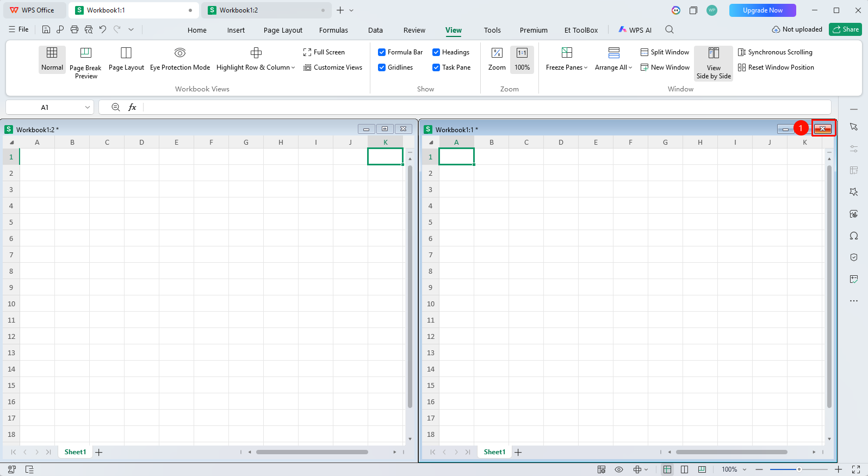Open WPS AI
This screenshot has height=476, width=868.
point(635,30)
